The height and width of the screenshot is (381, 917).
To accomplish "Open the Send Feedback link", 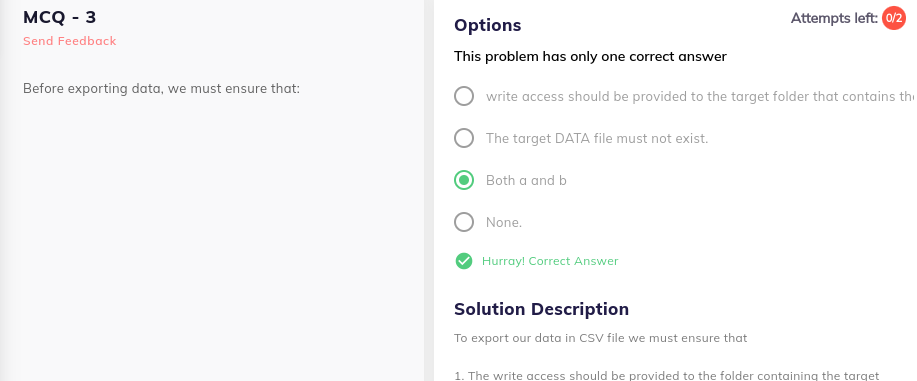I will 70,41.
